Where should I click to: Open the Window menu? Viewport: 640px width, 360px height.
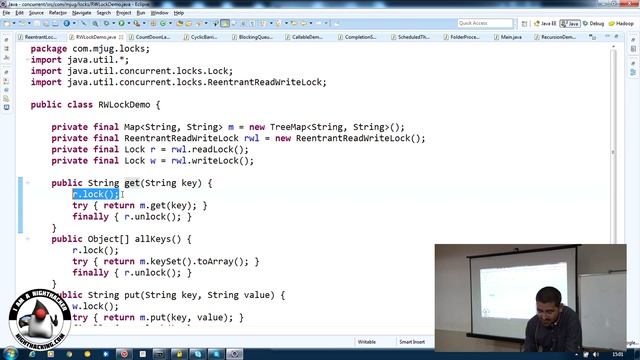[x=159, y=13]
